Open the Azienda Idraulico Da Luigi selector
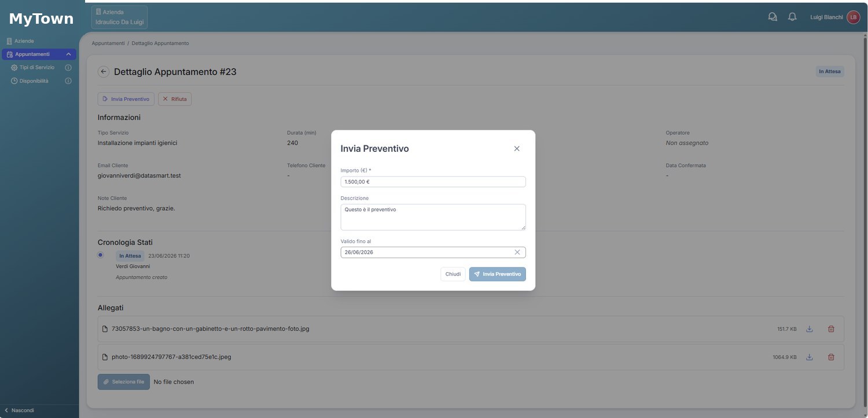The image size is (868, 418). 119,17
